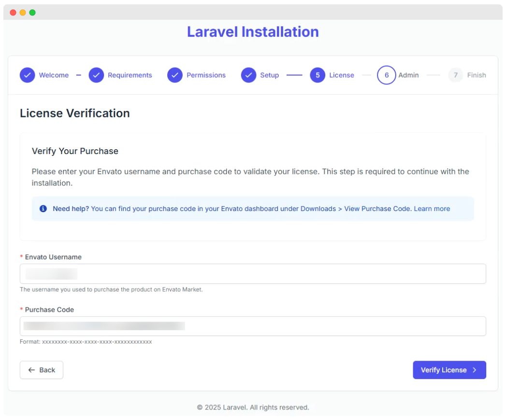
Task: Focus the Purchase Code input field
Action: [253, 326]
